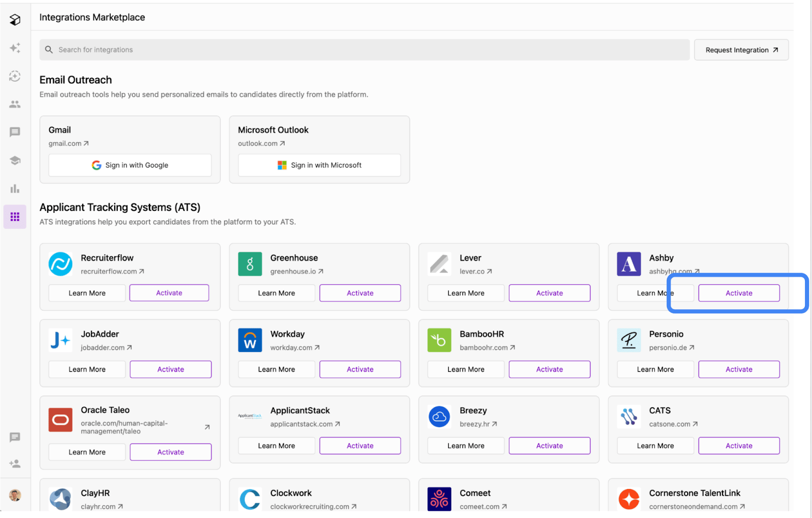
Task: Activate the Recruiterflow integration
Action: coord(169,293)
